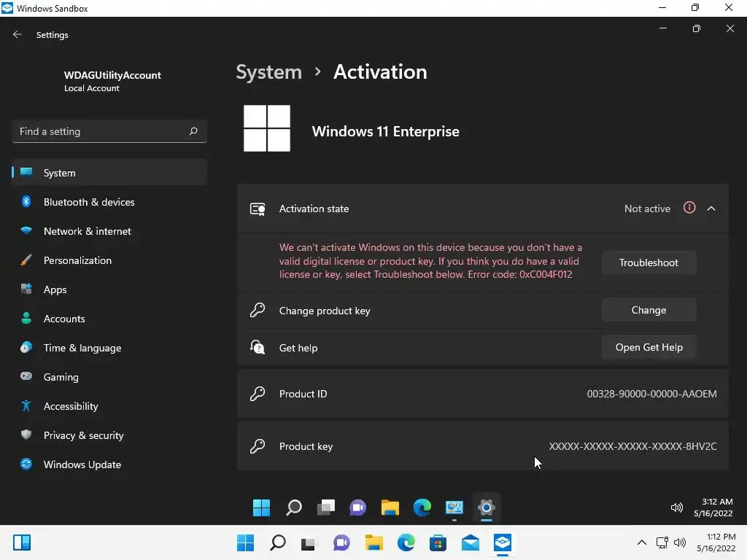Show hidden icons in host tray
Image resolution: width=747 pixels, height=560 pixels.
point(642,542)
